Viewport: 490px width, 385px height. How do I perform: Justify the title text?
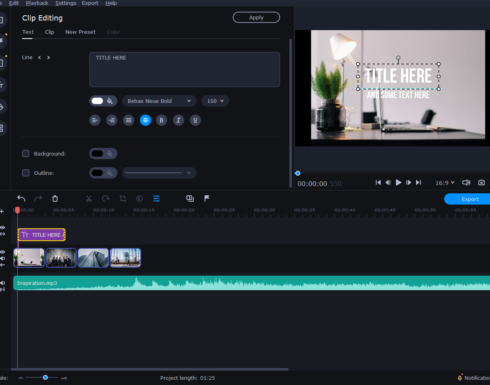pyautogui.click(x=129, y=120)
